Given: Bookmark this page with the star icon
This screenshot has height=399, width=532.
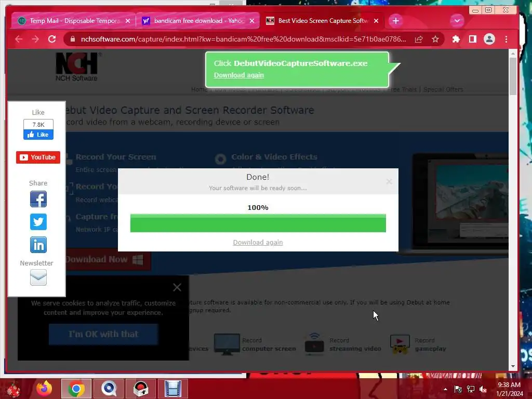Looking at the screenshot, I should click(435, 39).
